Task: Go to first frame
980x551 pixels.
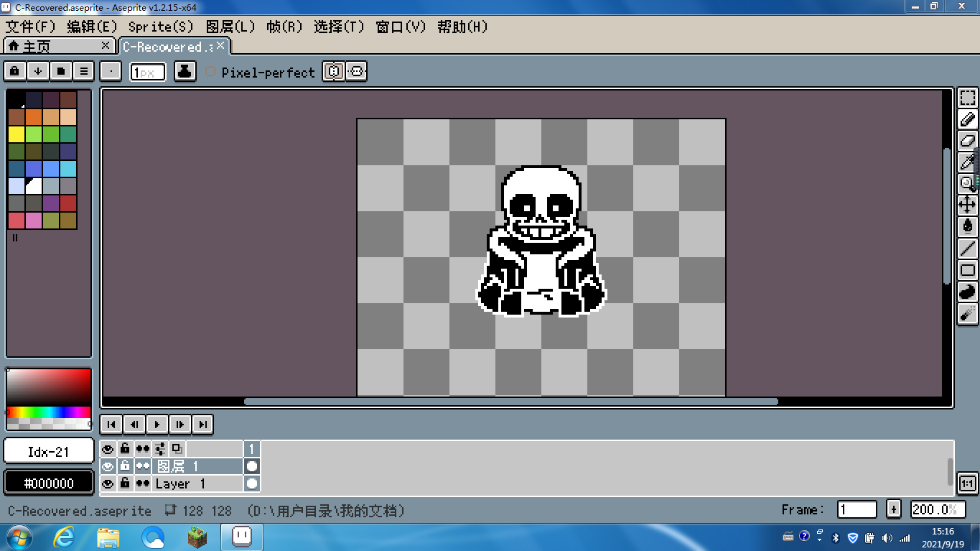Action: pos(111,424)
